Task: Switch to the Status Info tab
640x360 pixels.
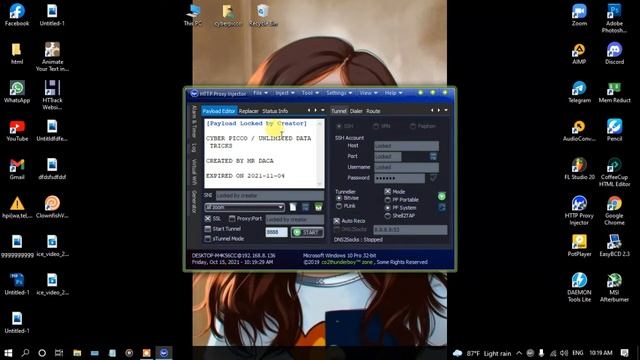Action: [275, 111]
